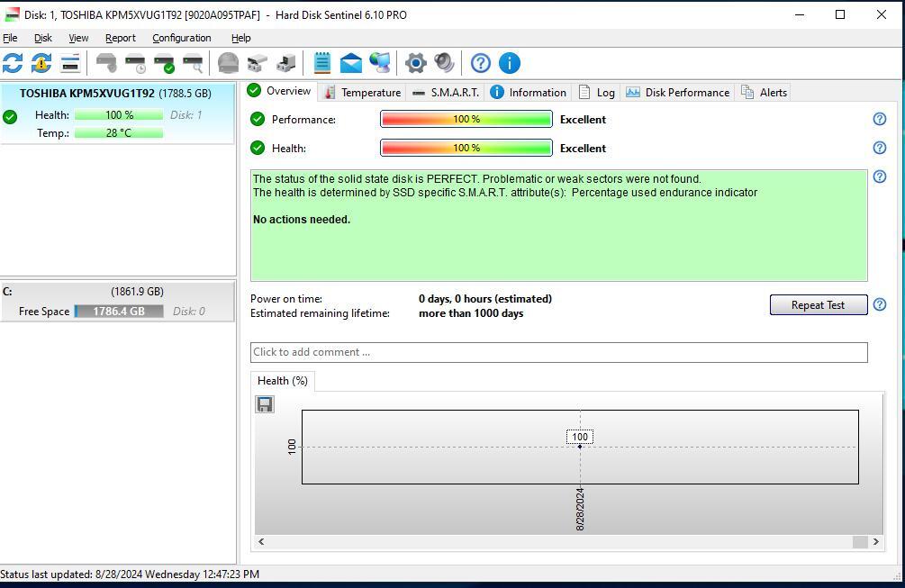Screen dimensions: 905x588
Task: Click the No actions needed. text
Action: [302, 220]
